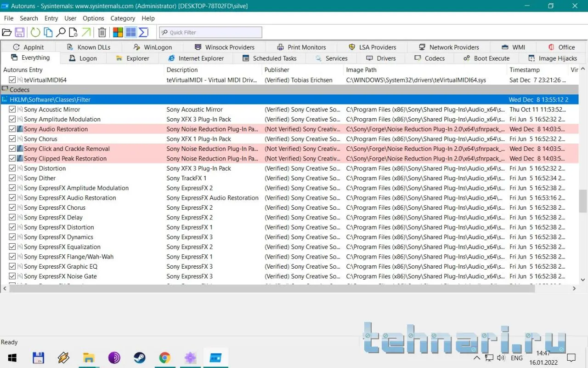Open the File menu

(9, 18)
